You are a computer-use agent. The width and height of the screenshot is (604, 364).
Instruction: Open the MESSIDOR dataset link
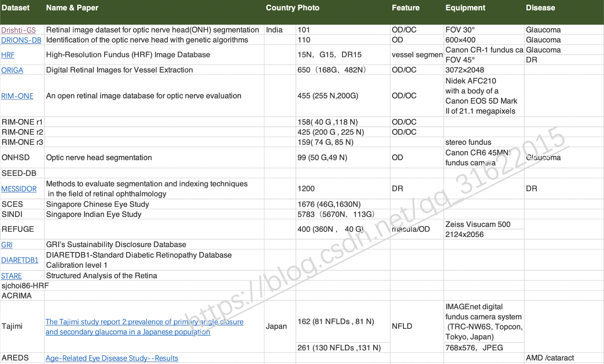[19, 189]
